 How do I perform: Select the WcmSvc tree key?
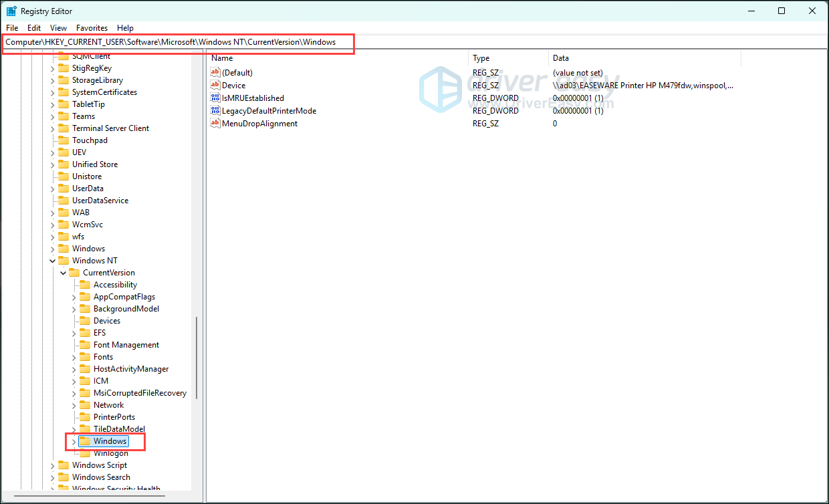click(x=88, y=225)
